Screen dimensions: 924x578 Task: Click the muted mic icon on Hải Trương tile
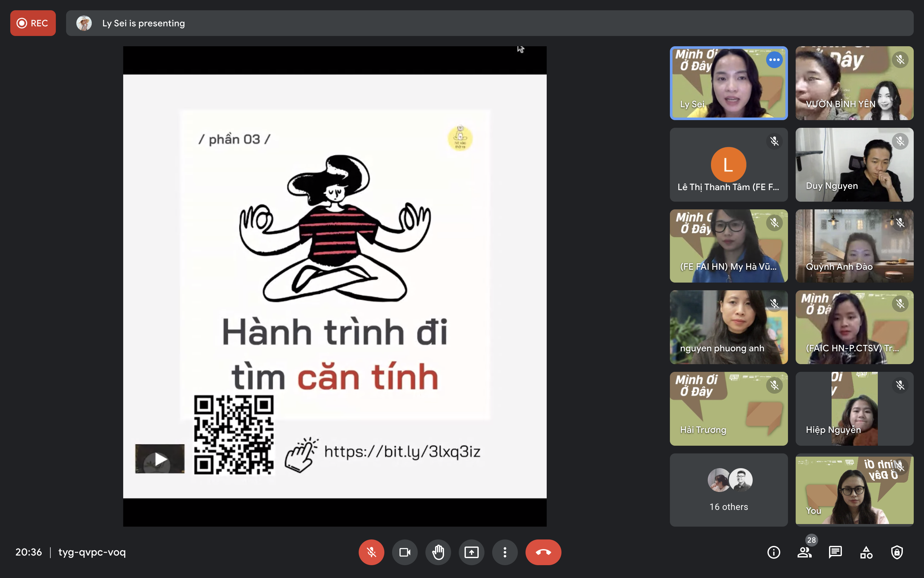pyautogui.click(x=774, y=385)
